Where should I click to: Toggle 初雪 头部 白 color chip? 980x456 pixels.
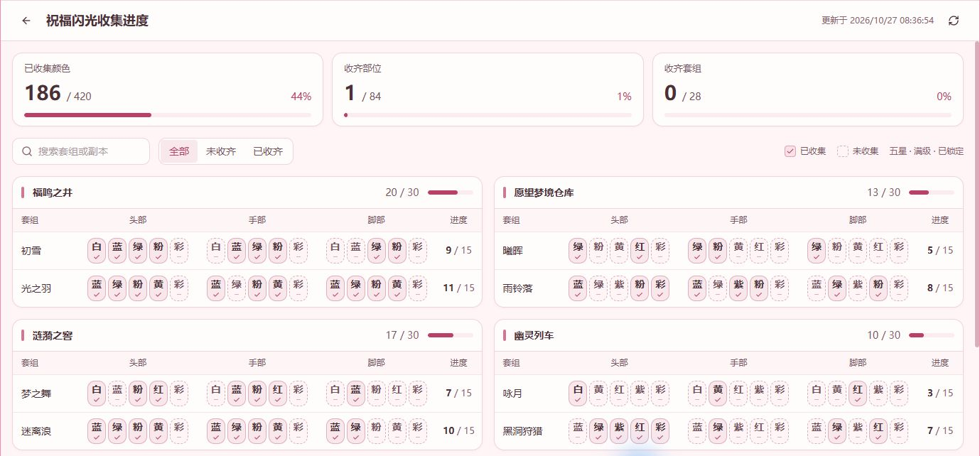tap(97, 251)
